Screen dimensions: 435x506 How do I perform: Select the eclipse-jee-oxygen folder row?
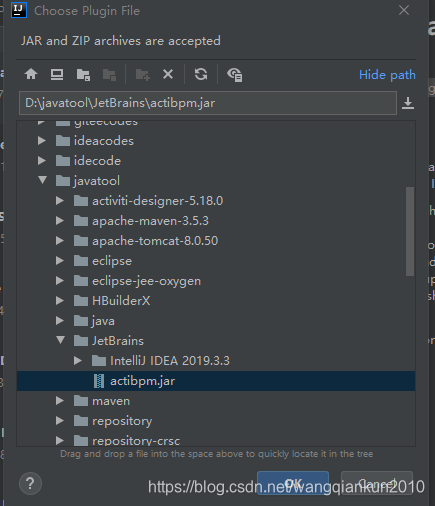pos(216,281)
